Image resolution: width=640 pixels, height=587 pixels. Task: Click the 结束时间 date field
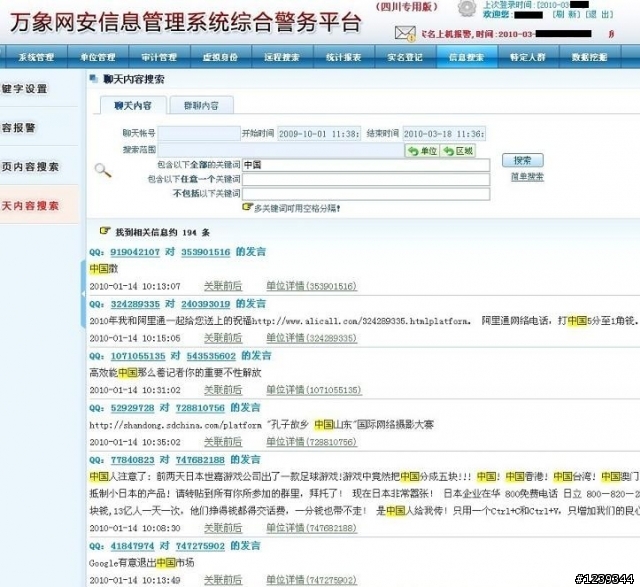click(x=444, y=133)
